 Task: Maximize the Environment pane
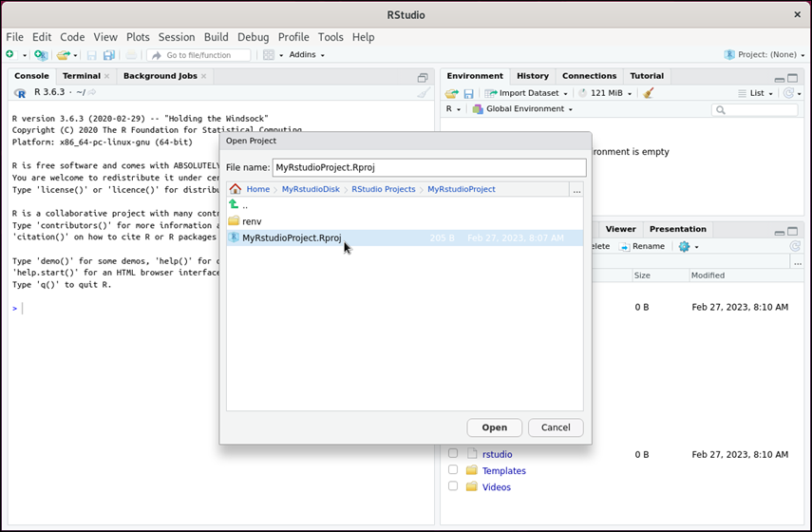point(793,78)
